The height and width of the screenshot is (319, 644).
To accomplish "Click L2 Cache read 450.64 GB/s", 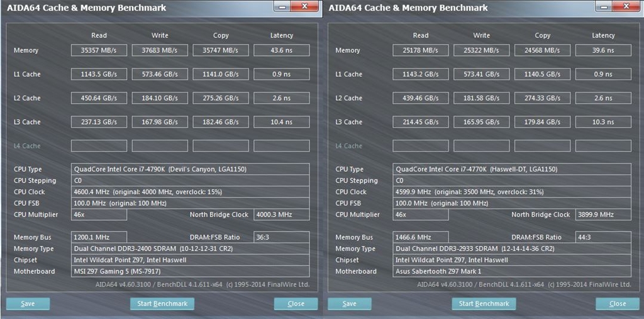I will 99,98.
